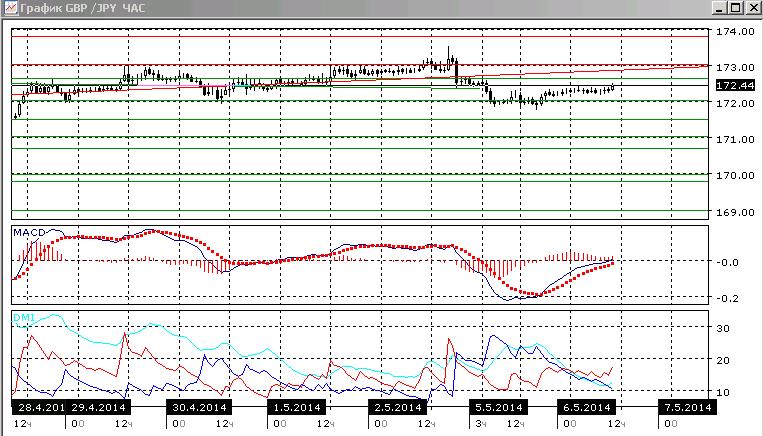The width and height of the screenshot is (763, 436).
Task: Click the 6.5.2014 date marker
Action: [587, 407]
